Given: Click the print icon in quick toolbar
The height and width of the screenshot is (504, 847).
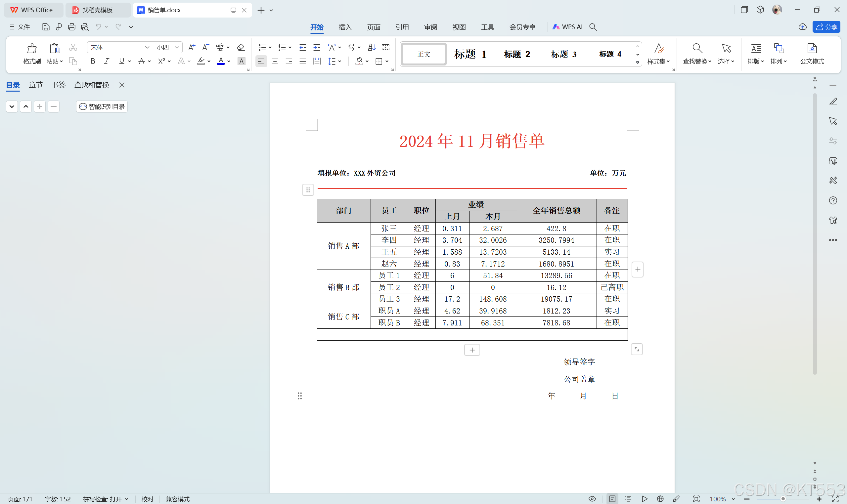Looking at the screenshot, I should coord(72,27).
